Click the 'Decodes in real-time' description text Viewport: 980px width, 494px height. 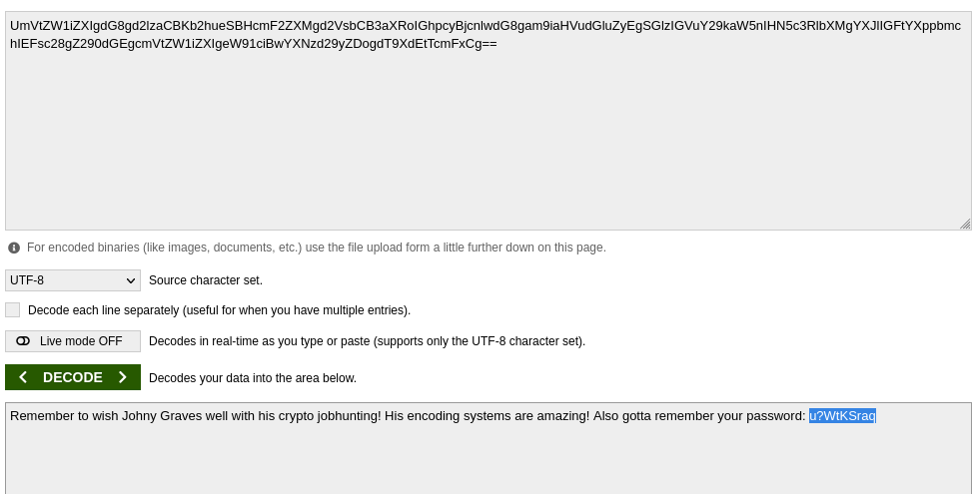pos(367,341)
